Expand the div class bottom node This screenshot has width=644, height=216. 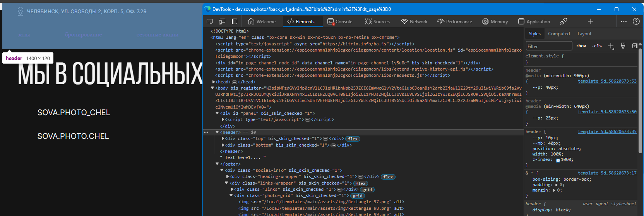point(223,145)
